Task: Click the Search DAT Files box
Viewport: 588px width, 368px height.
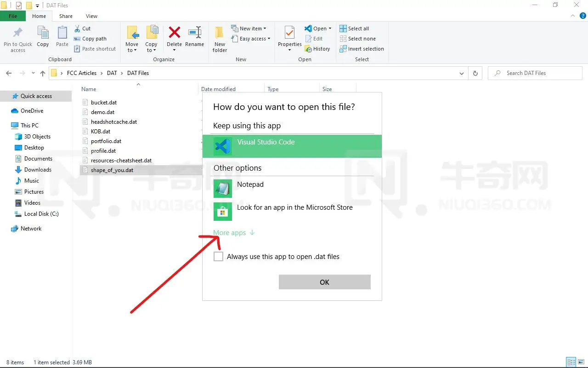Action: pos(535,73)
